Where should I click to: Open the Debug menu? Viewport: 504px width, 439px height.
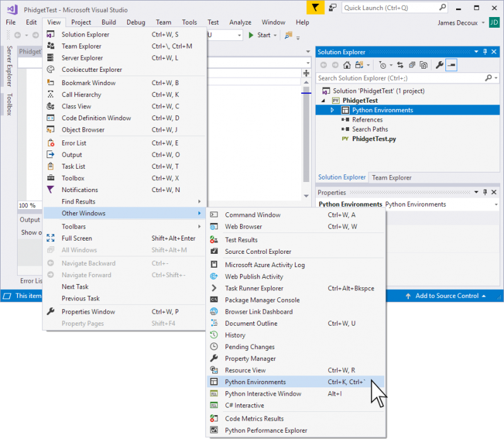135,22
